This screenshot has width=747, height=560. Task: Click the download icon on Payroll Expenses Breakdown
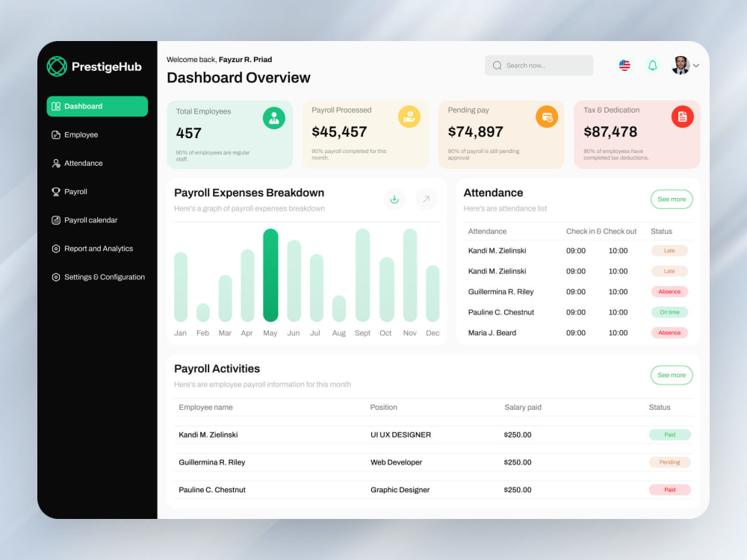click(x=394, y=199)
